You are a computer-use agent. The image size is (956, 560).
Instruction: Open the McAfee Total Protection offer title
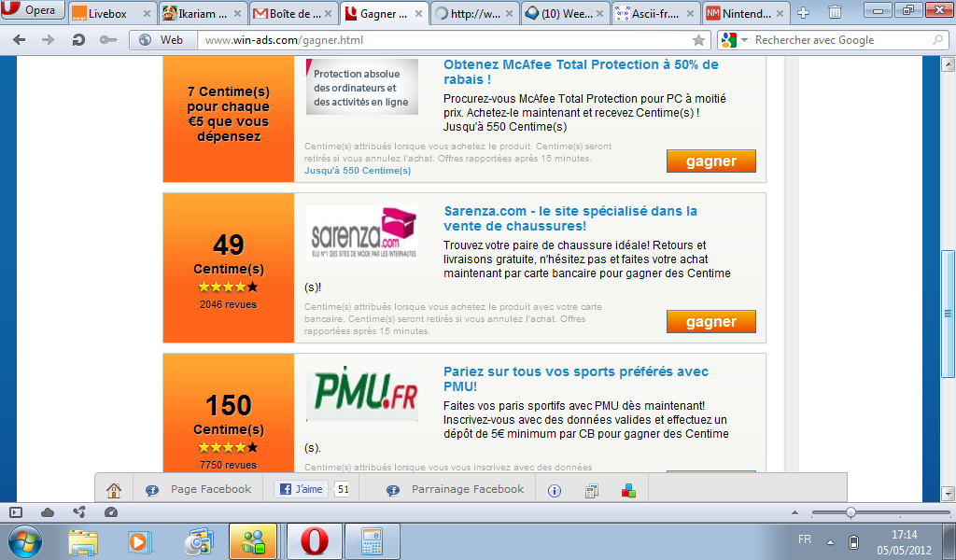(x=581, y=72)
